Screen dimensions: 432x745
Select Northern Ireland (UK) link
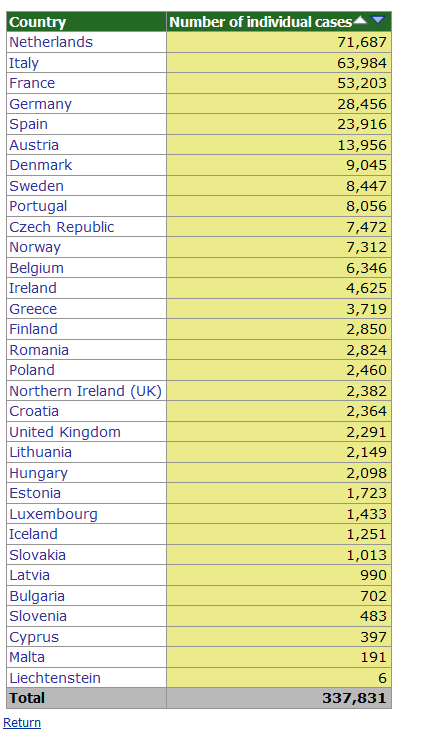pyautogui.click(x=86, y=391)
